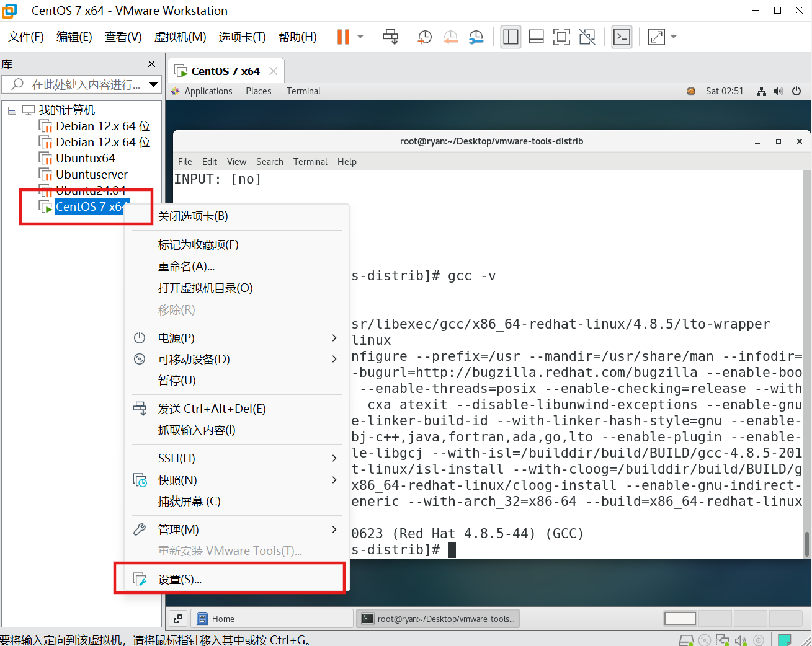Viewport: 812px width, 646px height.
Task: Close the CentOS 7 x64 tab
Action: [x=273, y=71]
